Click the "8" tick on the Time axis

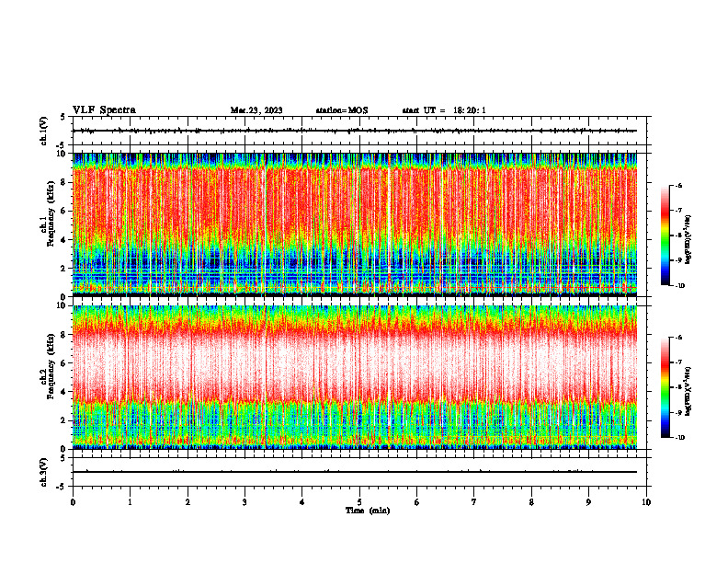coord(531,502)
